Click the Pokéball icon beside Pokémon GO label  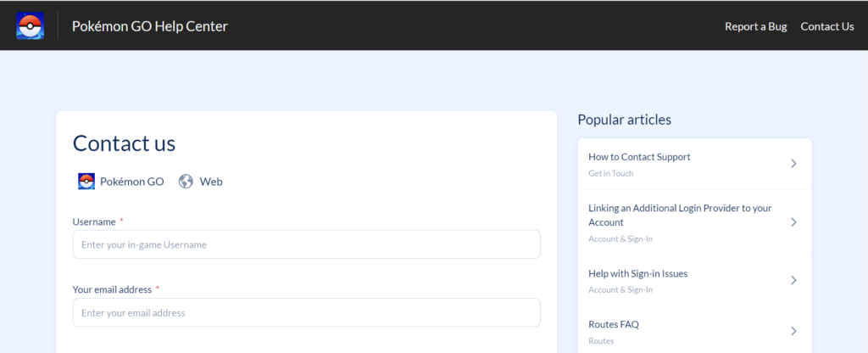[x=86, y=182]
